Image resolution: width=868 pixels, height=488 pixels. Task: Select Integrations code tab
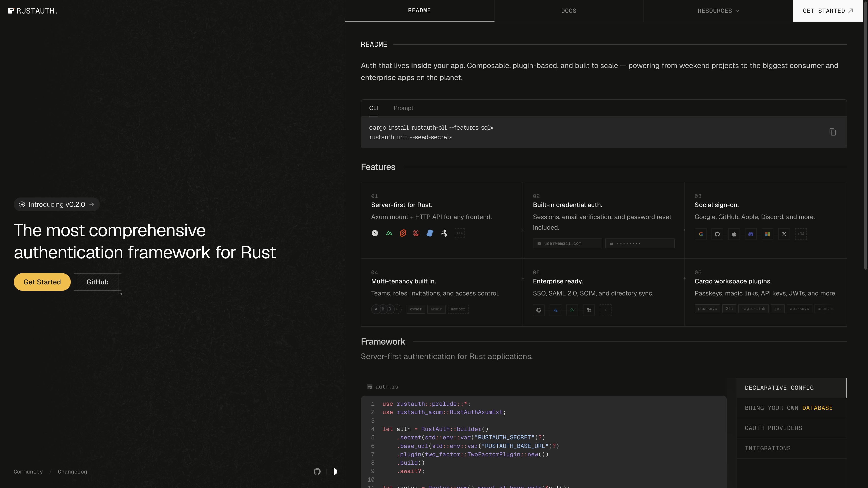tap(792, 448)
